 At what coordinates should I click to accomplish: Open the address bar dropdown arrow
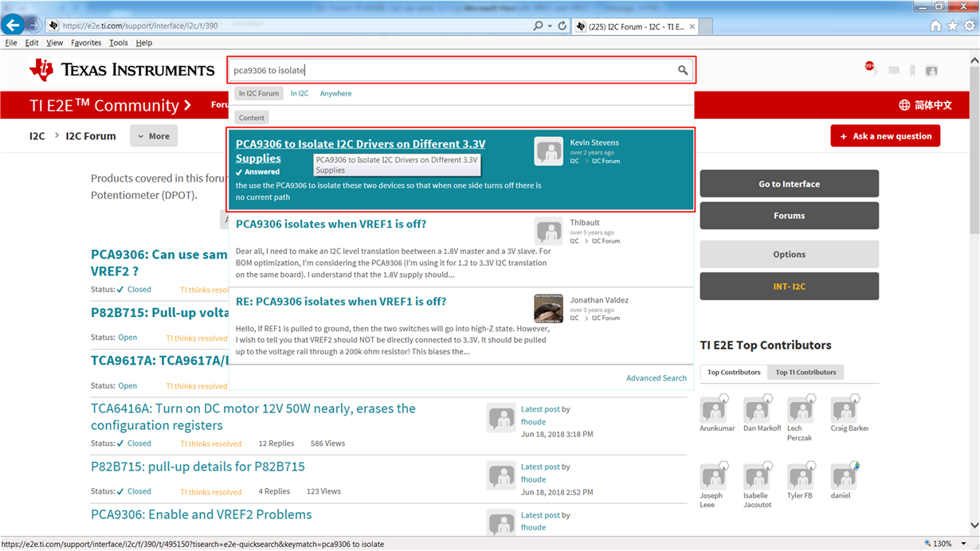[550, 26]
